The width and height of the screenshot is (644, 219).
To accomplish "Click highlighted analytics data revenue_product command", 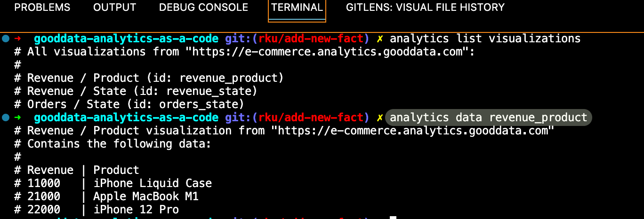I will click(488, 117).
